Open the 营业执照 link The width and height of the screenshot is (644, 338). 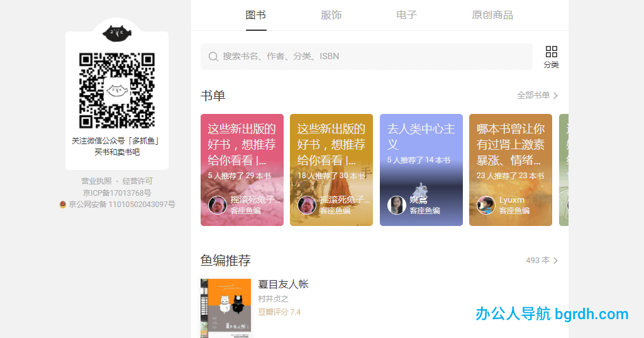96,181
